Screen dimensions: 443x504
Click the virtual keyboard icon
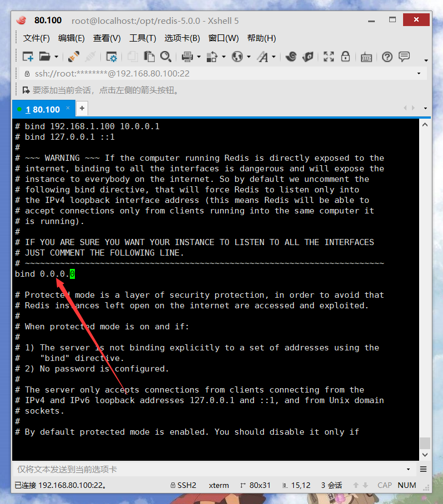tap(366, 57)
